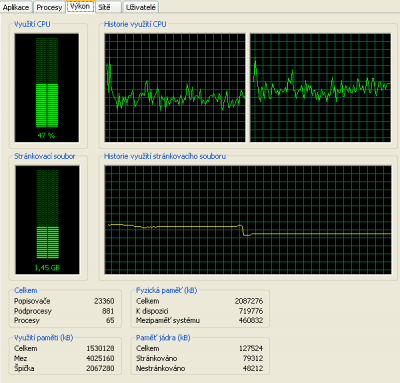Click Procesy label in Celkem group

pyautogui.click(x=27, y=320)
